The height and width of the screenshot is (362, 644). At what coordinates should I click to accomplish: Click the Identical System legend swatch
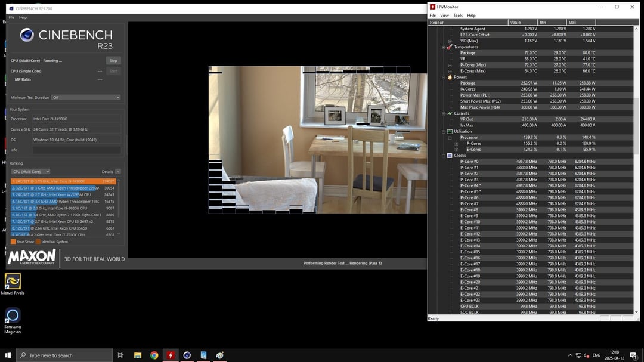(x=38, y=242)
